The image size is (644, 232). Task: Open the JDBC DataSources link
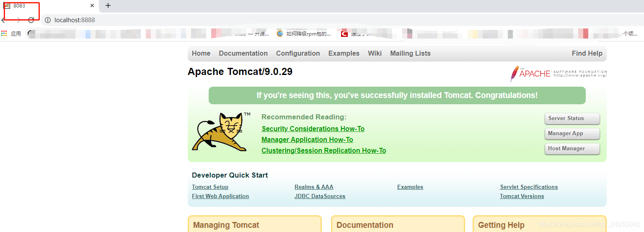[320, 196]
